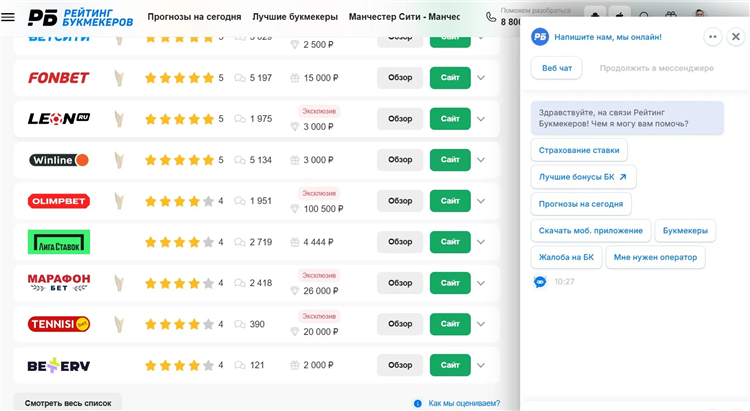Go to BETERV site via Сайт
The height and width of the screenshot is (411, 750).
click(450, 365)
